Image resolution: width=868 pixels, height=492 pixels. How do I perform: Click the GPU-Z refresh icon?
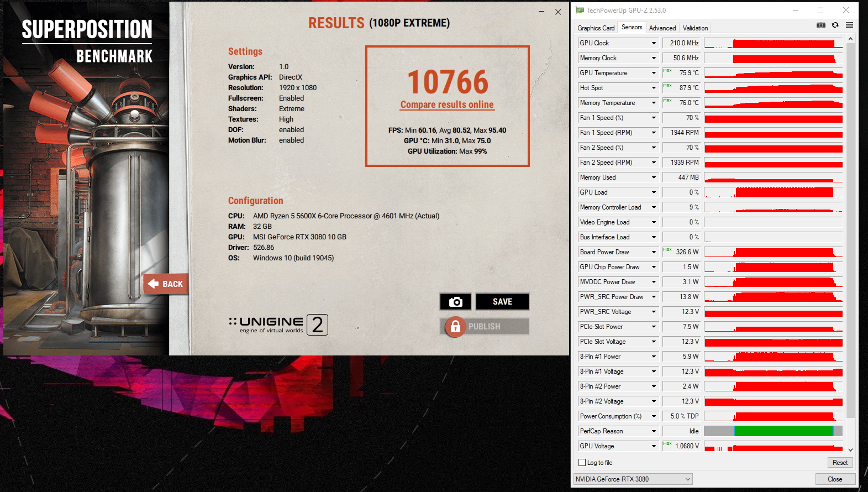[835, 25]
